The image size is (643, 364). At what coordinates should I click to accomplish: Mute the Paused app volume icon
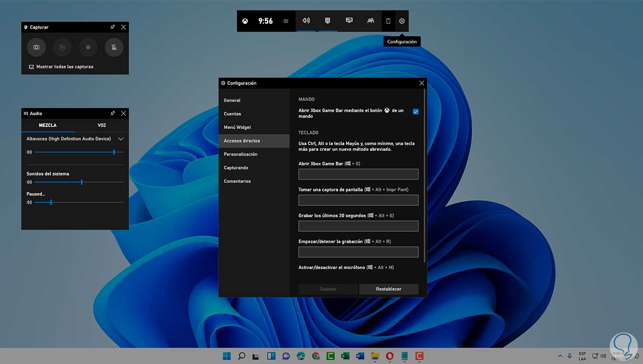click(29, 202)
